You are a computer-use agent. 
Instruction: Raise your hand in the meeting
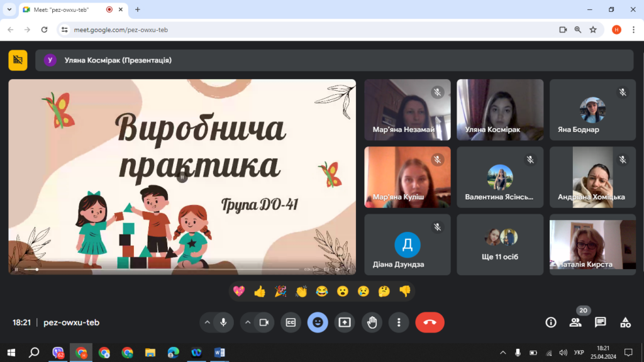372,322
